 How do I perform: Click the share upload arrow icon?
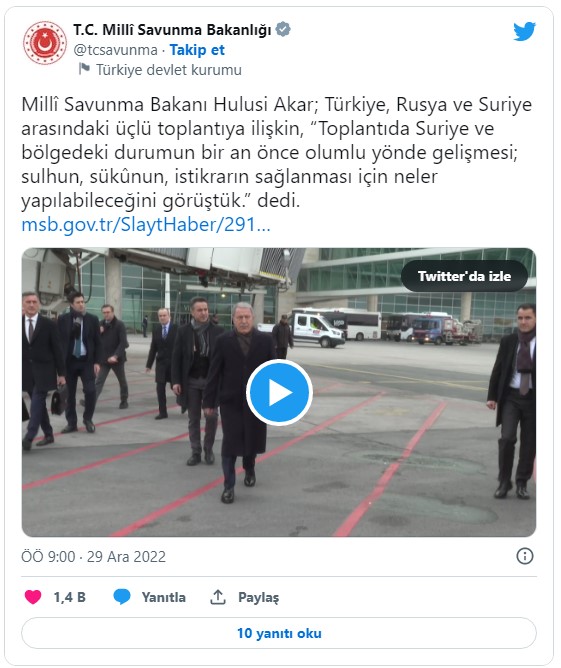(218, 597)
